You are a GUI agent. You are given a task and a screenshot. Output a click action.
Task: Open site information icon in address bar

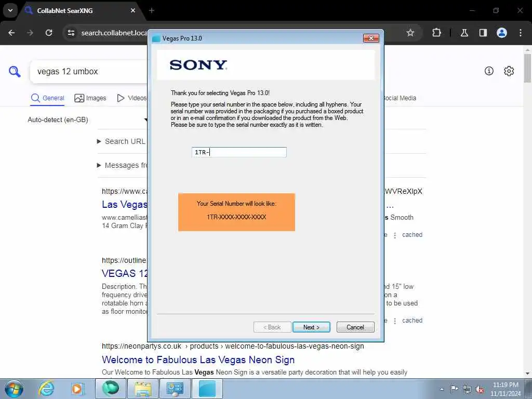click(x=71, y=33)
